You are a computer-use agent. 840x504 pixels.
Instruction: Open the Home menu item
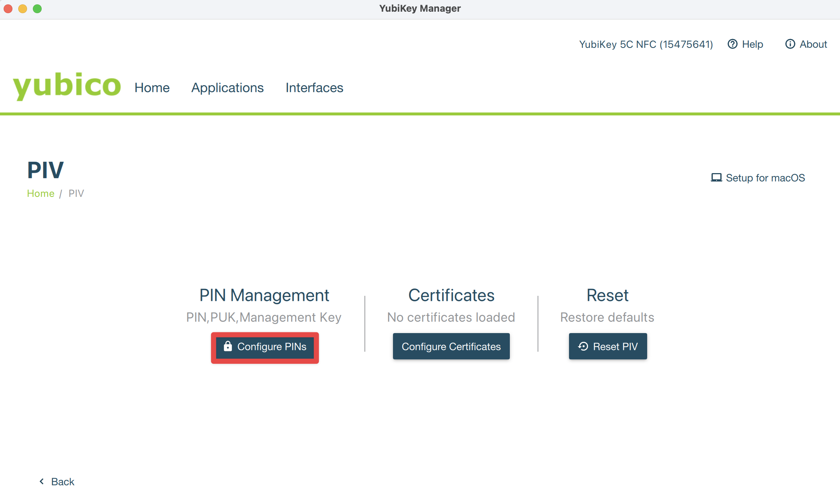152,88
